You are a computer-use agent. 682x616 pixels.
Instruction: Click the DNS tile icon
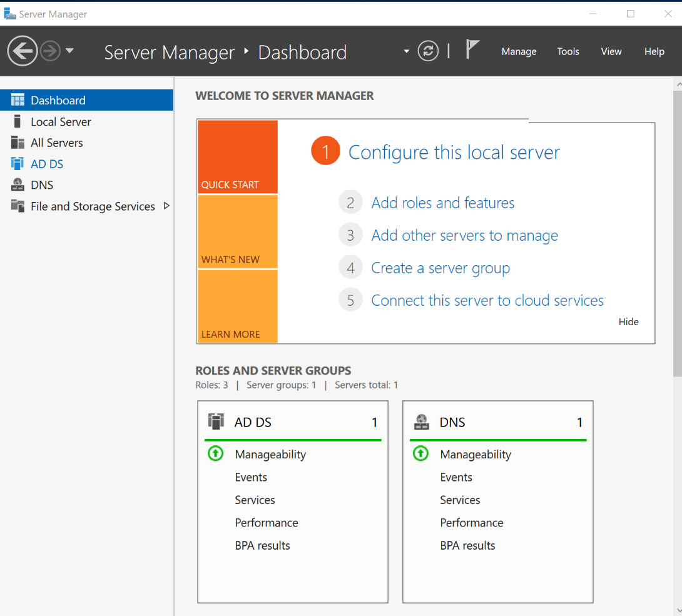[421, 422]
